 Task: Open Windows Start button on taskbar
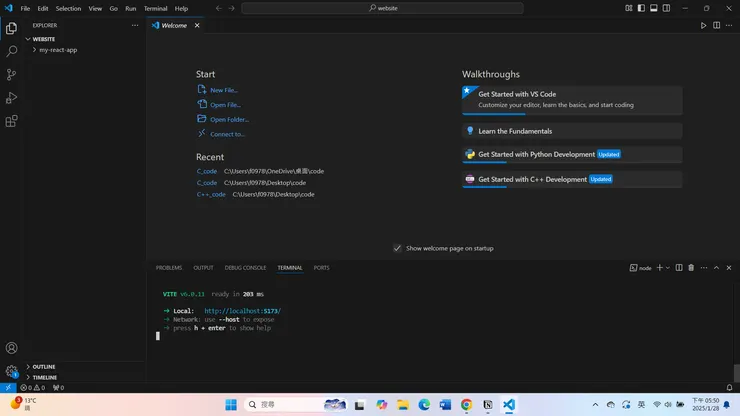point(231,405)
